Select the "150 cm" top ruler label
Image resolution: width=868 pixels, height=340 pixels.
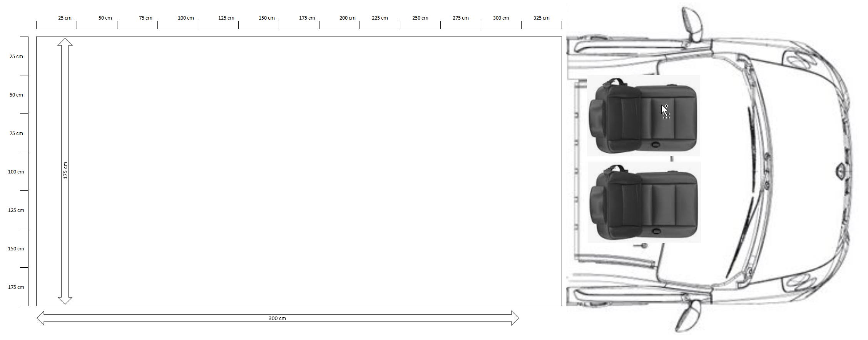point(266,18)
